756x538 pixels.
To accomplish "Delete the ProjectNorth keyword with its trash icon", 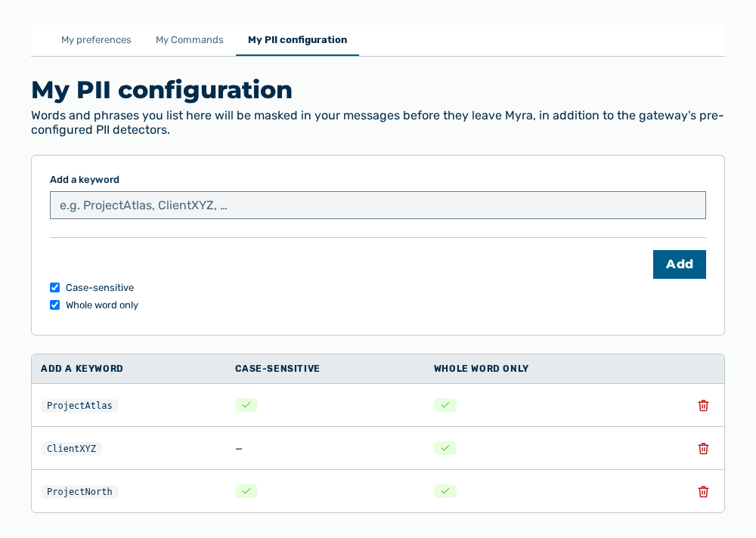I will pos(703,492).
